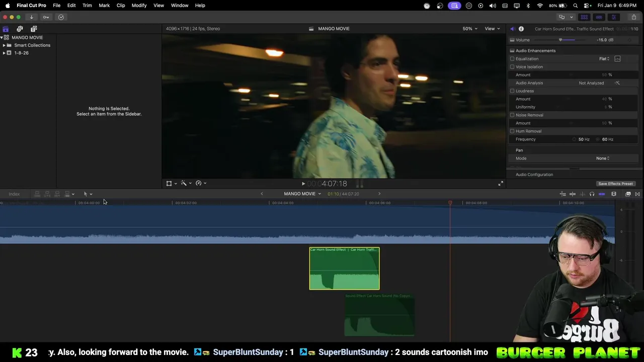Click the Audio Configuration section header
644x362 pixels.
[534, 174]
